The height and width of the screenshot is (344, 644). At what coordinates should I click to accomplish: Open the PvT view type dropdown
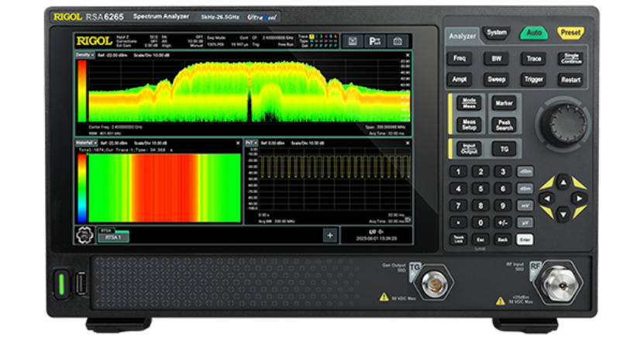pyautogui.click(x=251, y=143)
